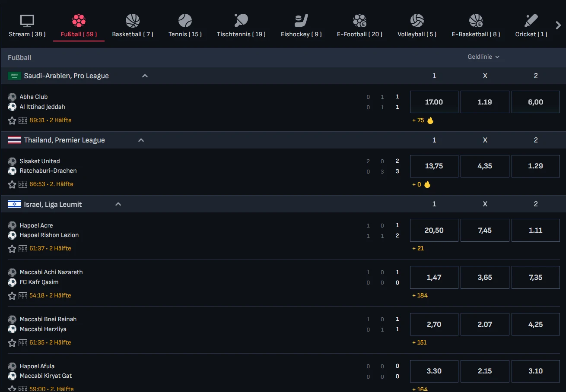Image resolution: width=566 pixels, height=392 pixels.
Task: Open the Stream category monitor icon
Action: coord(27,20)
